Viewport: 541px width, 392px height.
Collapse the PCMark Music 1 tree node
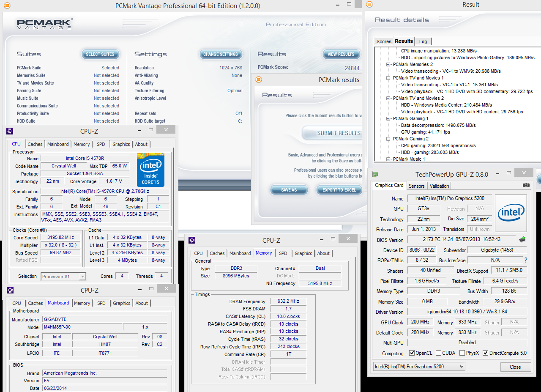tap(389, 159)
